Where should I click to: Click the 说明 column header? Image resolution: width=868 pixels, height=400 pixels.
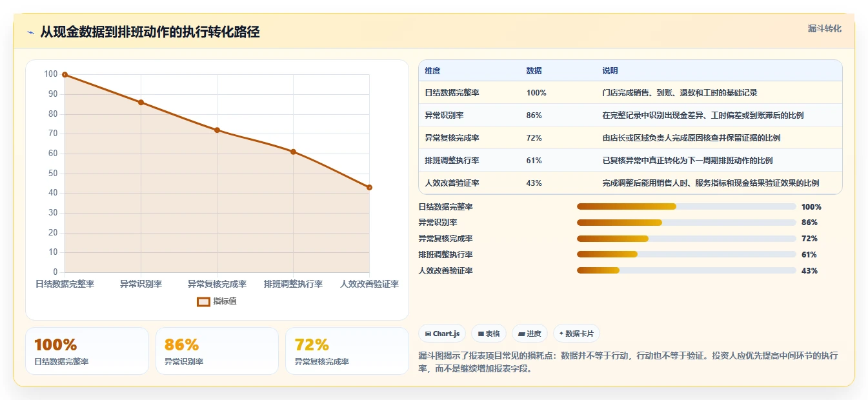coord(610,71)
